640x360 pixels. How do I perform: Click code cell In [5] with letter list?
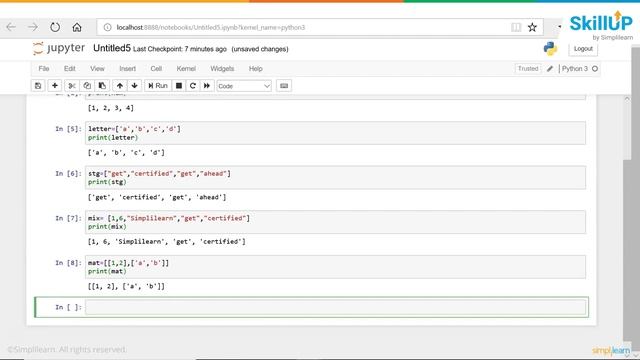click(x=336, y=133)
